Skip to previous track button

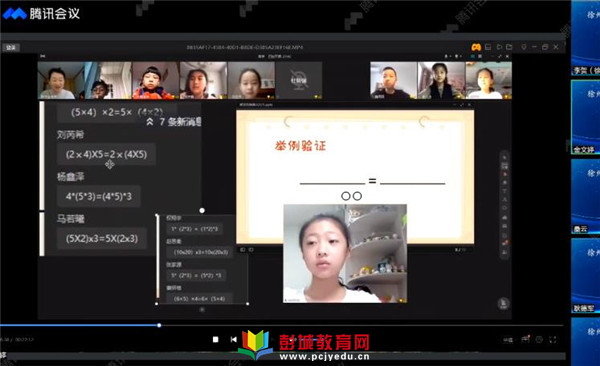(x=233, y=340)
